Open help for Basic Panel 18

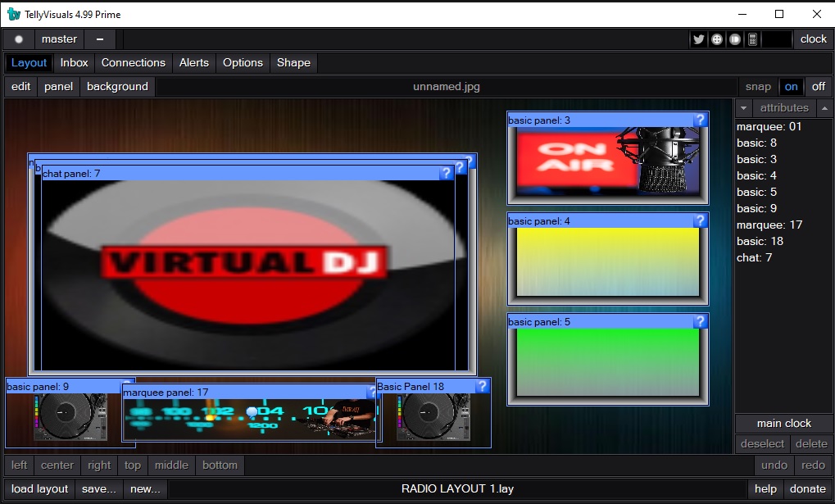point(482,386)
